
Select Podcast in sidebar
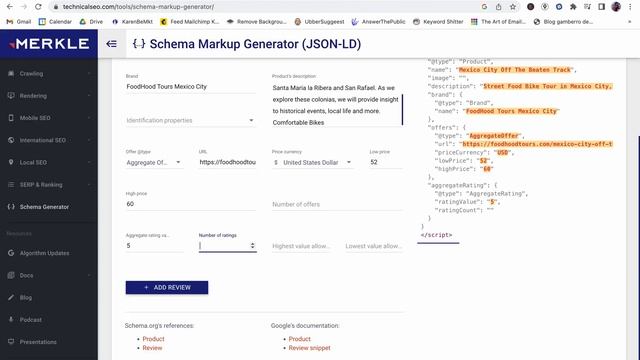pyautogui.click(x=31, y=319)
